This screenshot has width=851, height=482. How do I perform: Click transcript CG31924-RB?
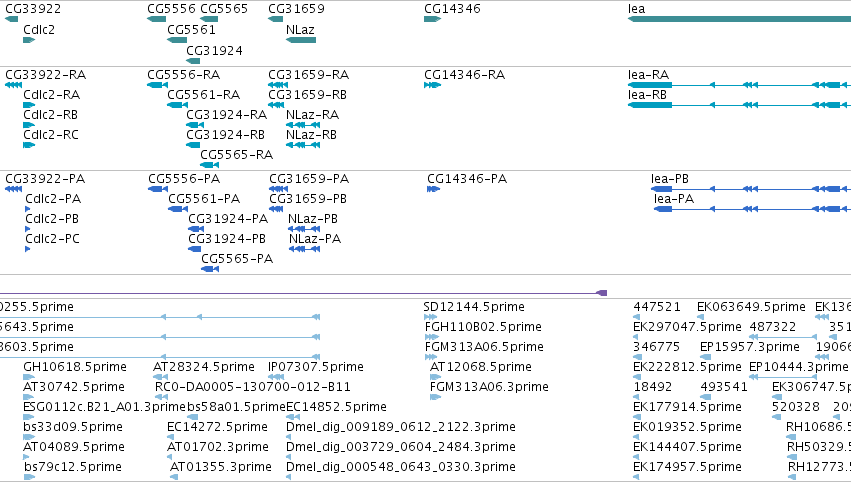click(226, 135)
